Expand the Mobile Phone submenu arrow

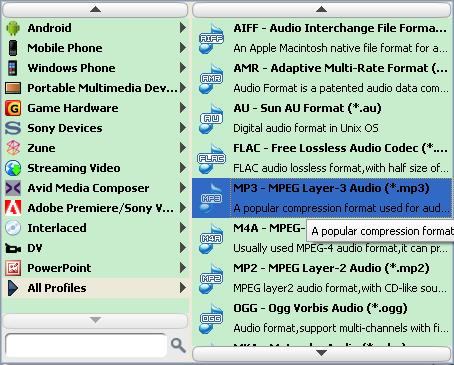tap(183, 48)
